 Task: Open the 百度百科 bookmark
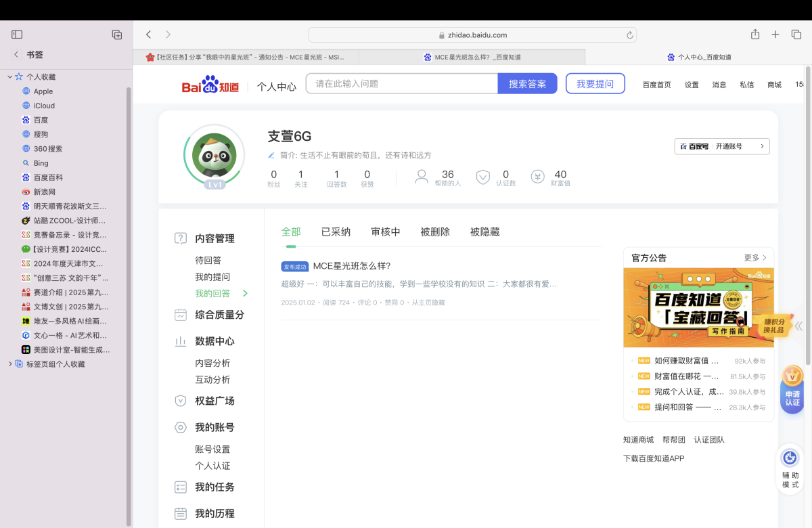[x=48, y=177]
